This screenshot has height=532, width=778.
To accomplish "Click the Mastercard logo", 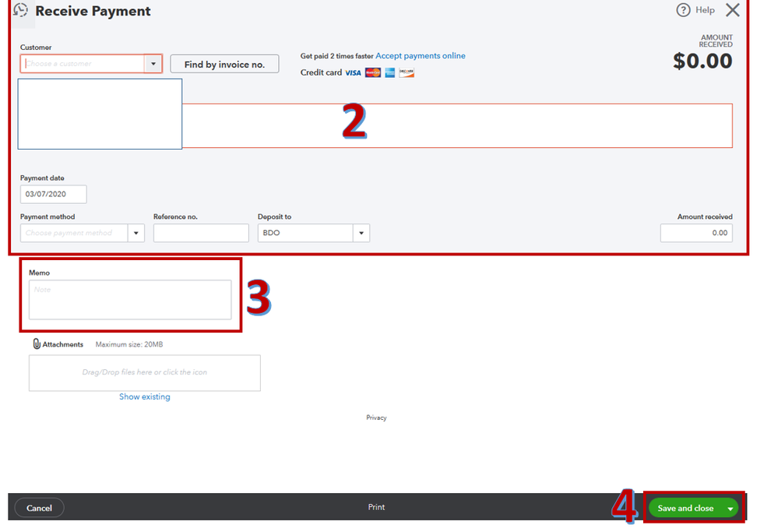I will click(x=372, y=73).
